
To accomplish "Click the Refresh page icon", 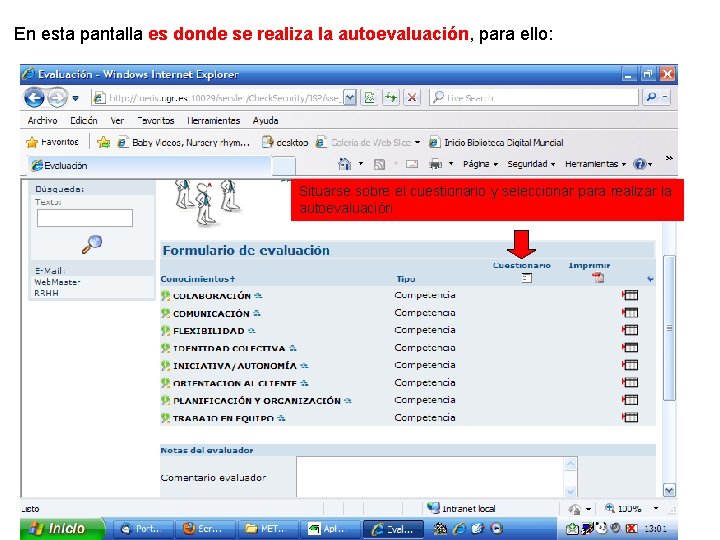I will [391, 98].
